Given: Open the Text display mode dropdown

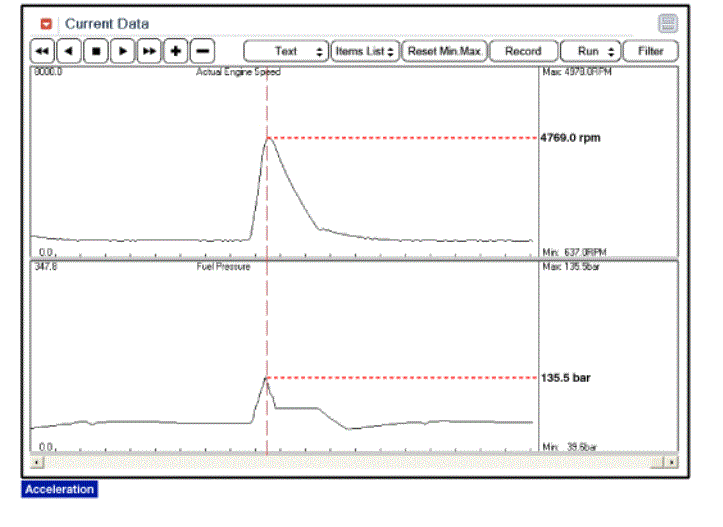Looking at the screenshot, I should 286,51.
